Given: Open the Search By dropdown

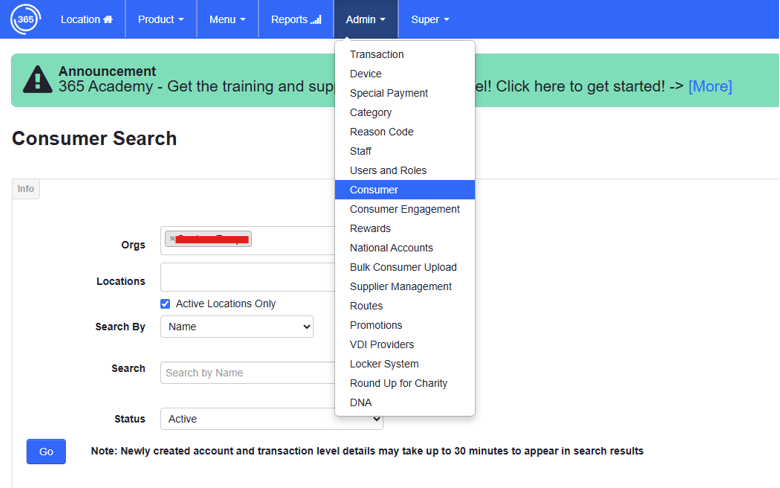Looking at the screenshot, I should [x=237, y=326].
